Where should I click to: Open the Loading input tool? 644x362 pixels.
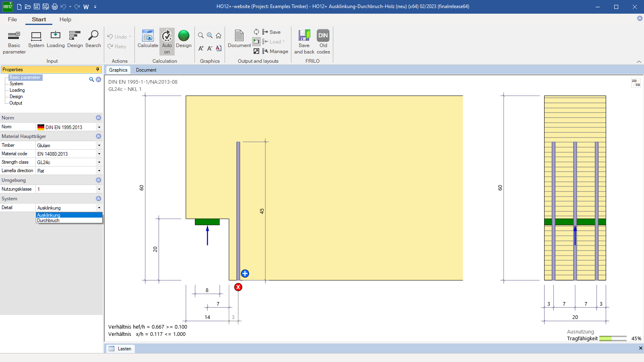tap(56, 39)
